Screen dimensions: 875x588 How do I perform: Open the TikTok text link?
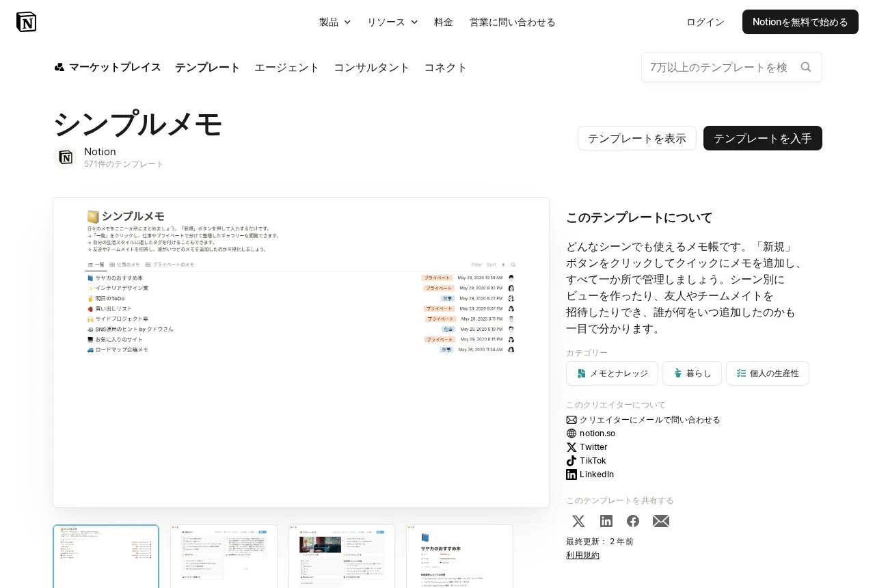[x=593, y=461]
